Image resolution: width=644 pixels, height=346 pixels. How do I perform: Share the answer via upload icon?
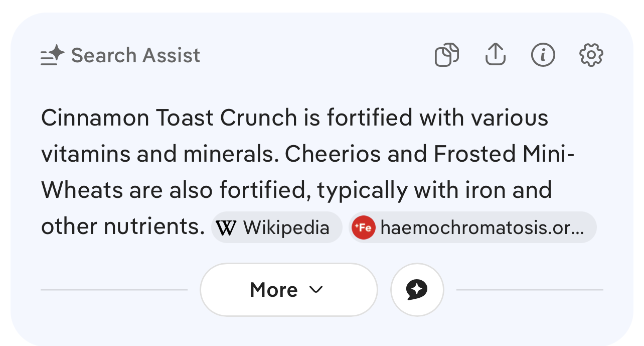(x=495, y=54)
